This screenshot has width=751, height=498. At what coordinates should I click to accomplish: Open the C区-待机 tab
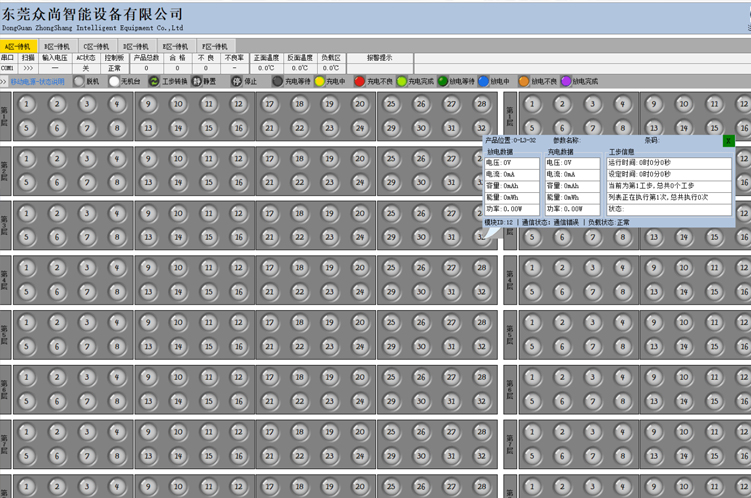96,46
